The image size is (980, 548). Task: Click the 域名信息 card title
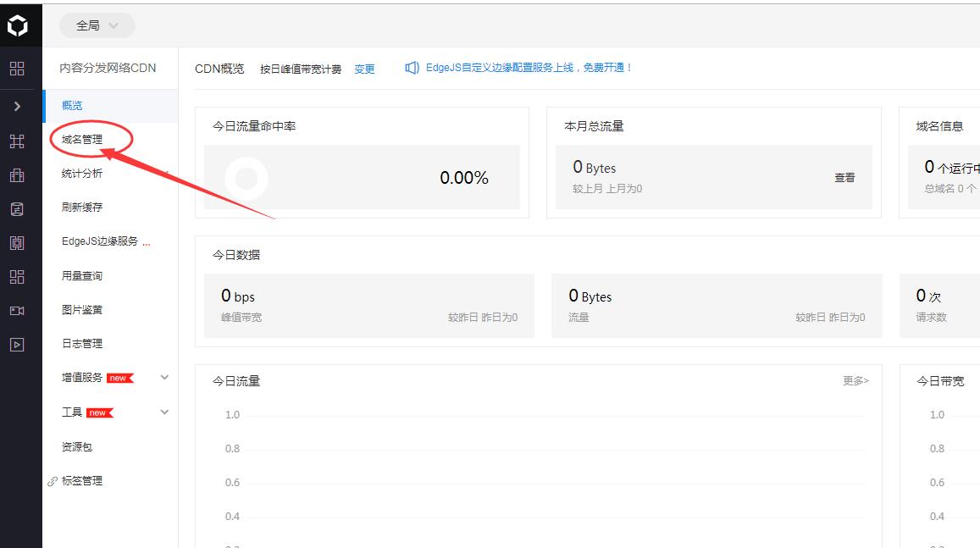click(939, 125)
